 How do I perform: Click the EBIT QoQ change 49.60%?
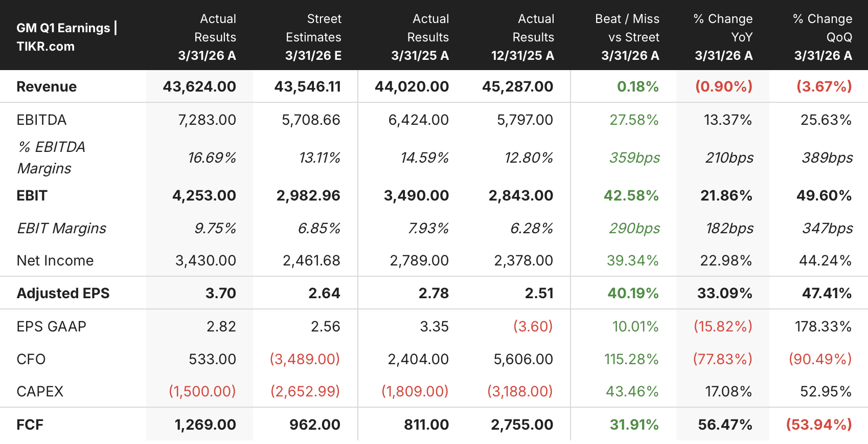(x=824, y=195)
